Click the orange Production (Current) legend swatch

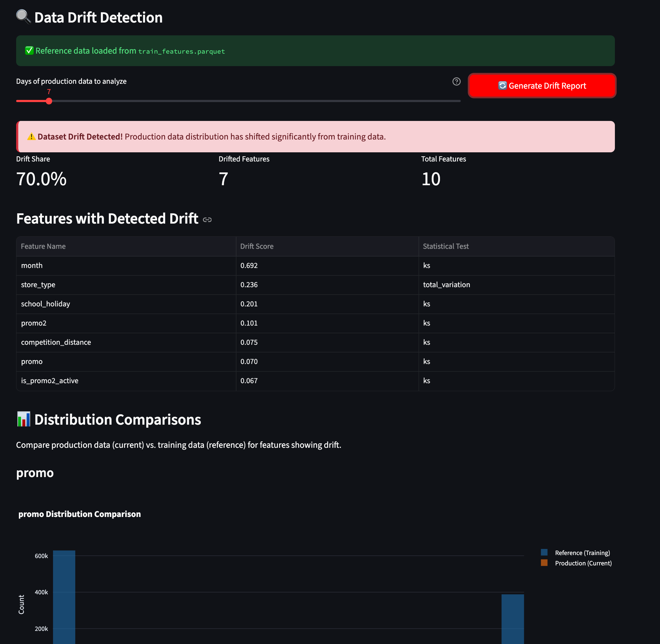[x=544, y=563]
